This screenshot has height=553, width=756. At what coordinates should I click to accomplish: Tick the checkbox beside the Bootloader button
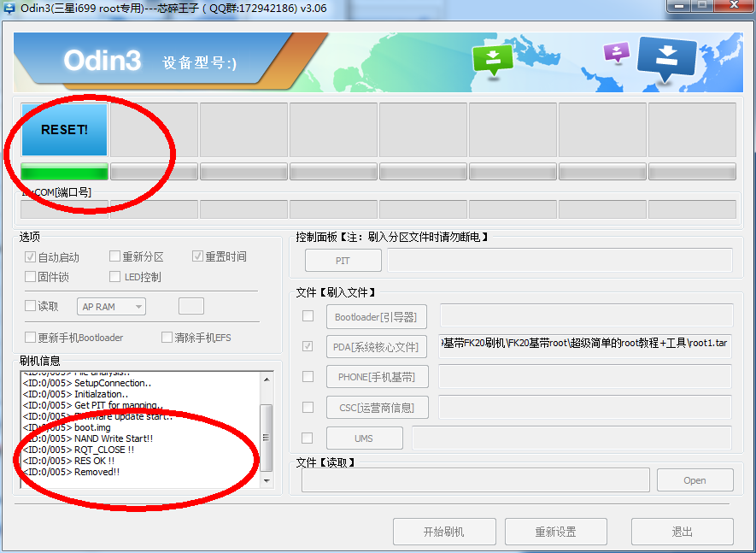(308, 316)
